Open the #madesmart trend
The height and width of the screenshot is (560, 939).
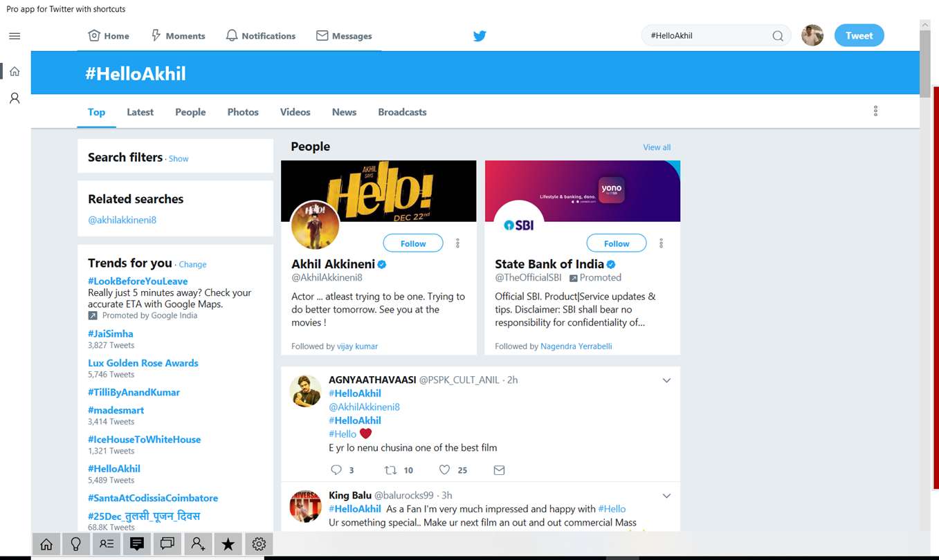(116, 410)
